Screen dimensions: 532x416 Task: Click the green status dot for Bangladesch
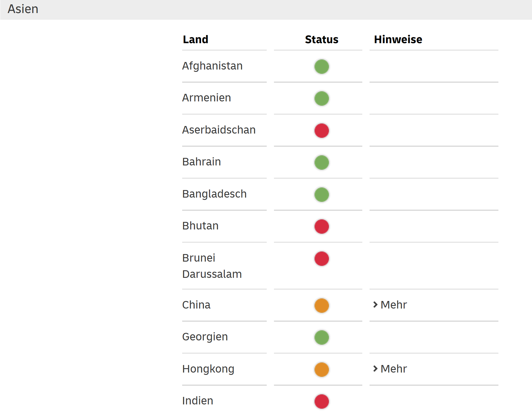click(x=321, y=195)
